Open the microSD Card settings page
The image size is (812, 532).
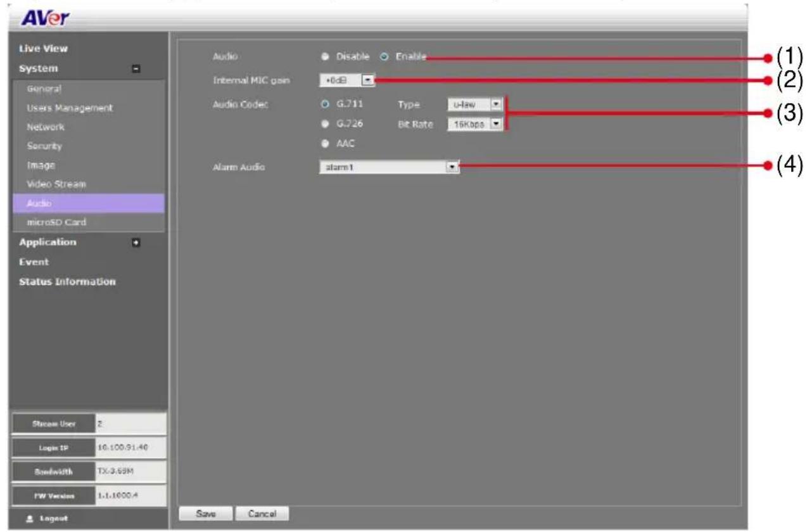point(56,223)
